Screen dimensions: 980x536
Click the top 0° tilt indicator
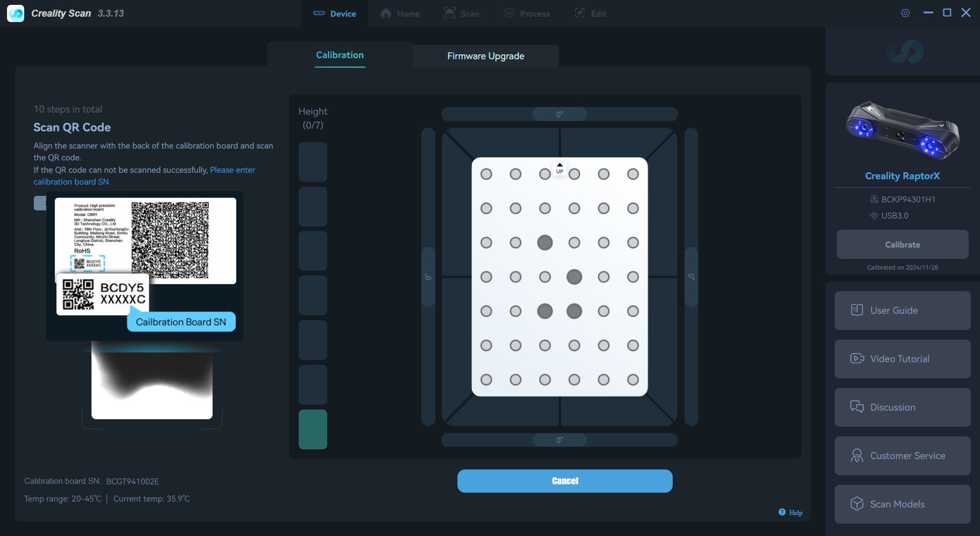(560, 114)
